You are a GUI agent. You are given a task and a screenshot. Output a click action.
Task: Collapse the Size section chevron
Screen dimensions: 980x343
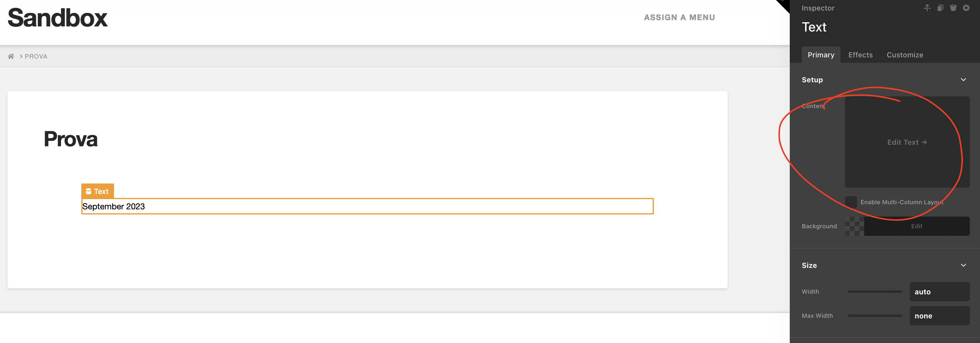click(963, 265)
